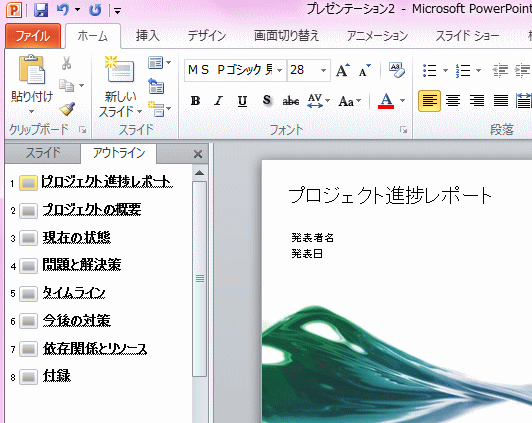Open the Copy dropdown arrow
The width and height of the screenshot is (532, 423).
coord(81,85)
